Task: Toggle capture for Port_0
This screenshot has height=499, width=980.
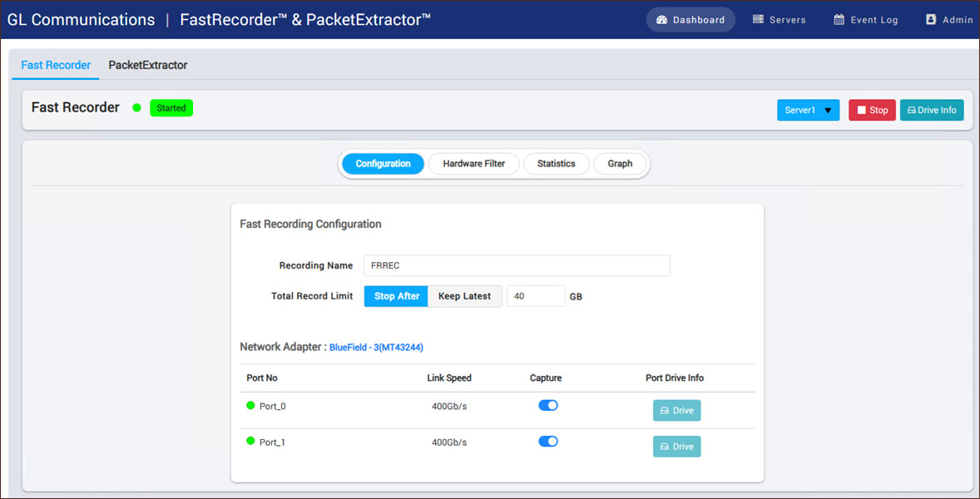Action: tap(548, 405)
